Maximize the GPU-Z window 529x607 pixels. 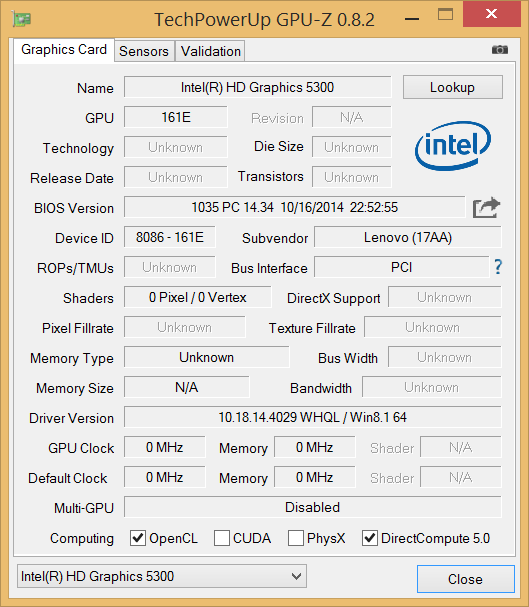click(x=445, y=15)
